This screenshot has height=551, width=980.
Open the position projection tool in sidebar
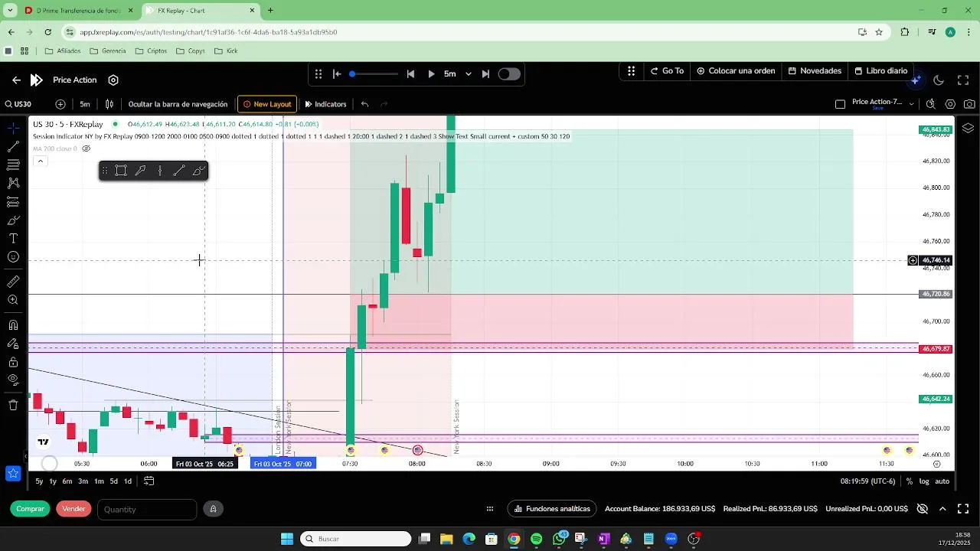click(13, 202)
